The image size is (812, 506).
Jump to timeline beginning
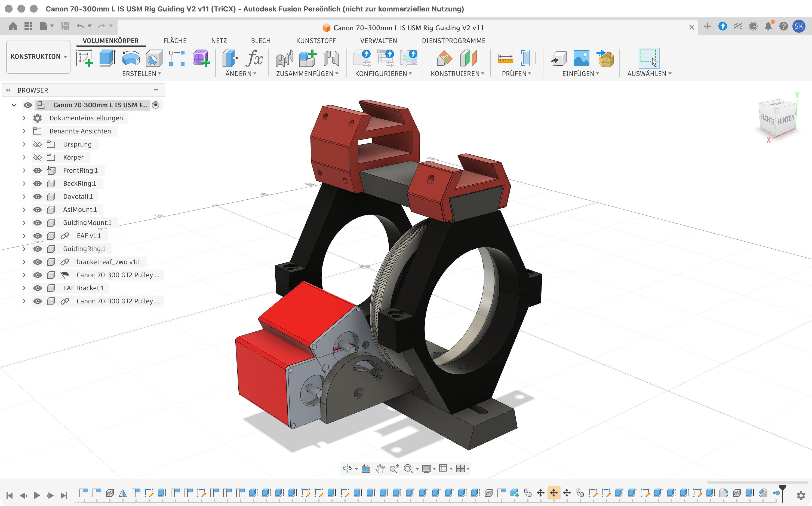10,495
